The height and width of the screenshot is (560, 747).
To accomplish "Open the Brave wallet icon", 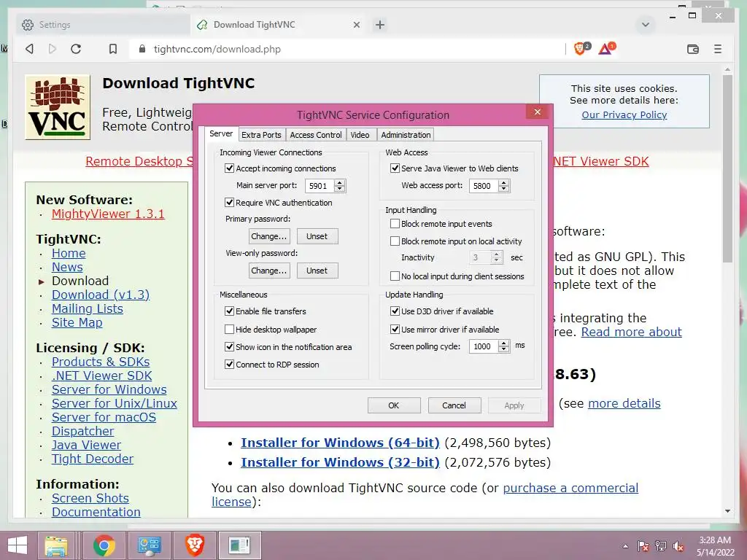I will point(693,49).
